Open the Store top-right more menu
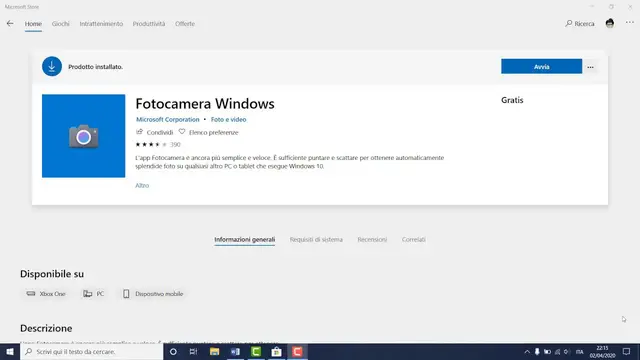This screenshot has height=360, width=640. pyautogui.click(x=630, y=23)
